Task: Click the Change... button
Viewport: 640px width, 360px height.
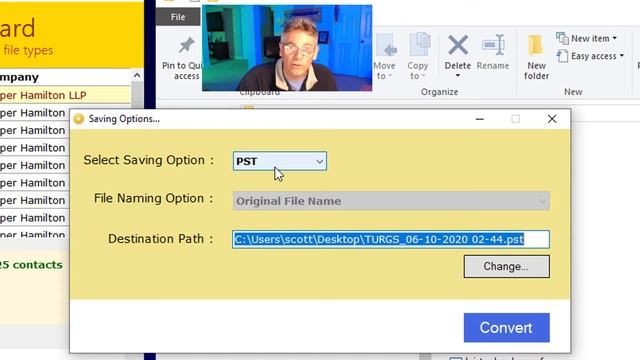Action: click(x=507, y=267)
